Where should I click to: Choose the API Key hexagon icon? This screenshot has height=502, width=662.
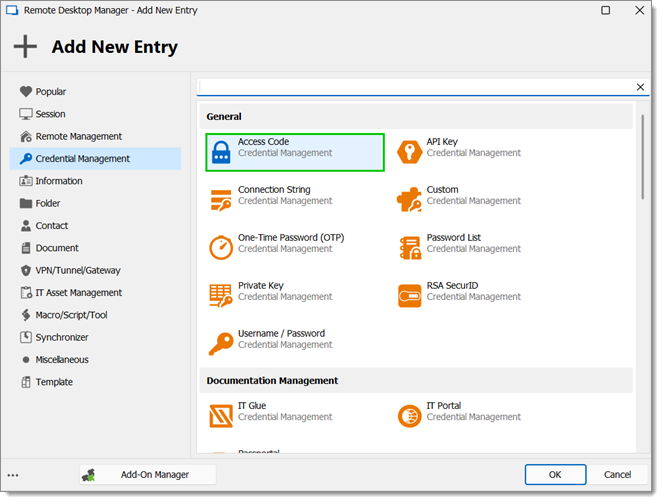tap(410, 152)
